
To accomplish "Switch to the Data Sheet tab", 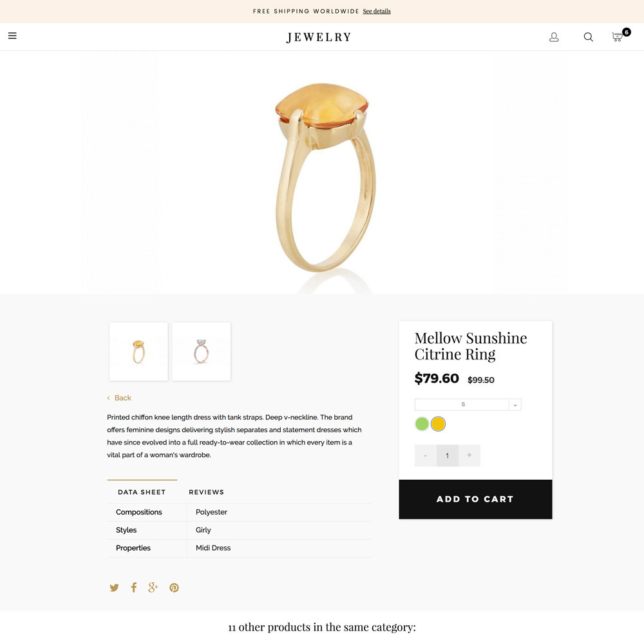I will pyautogui.click(x=142, y=492).
